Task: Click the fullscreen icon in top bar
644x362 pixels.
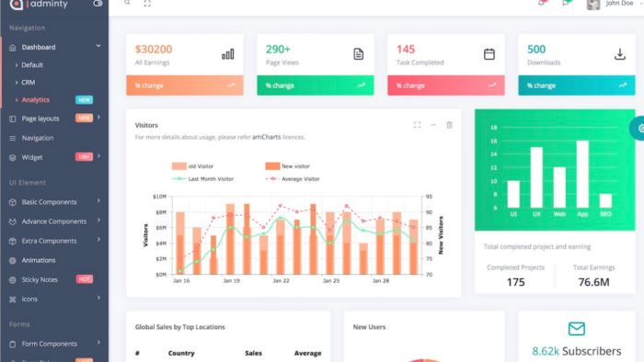Action: coord(147,4)
